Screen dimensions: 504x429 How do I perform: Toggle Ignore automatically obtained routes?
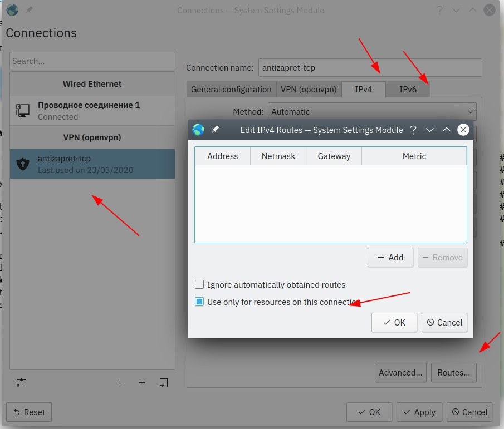click(x=199, y=284)
